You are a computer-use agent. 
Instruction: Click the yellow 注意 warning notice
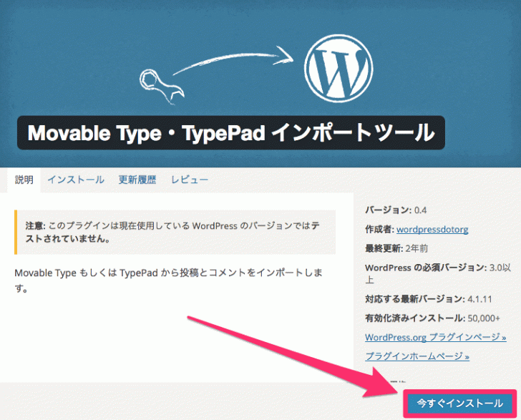click(x=175, y=232)
